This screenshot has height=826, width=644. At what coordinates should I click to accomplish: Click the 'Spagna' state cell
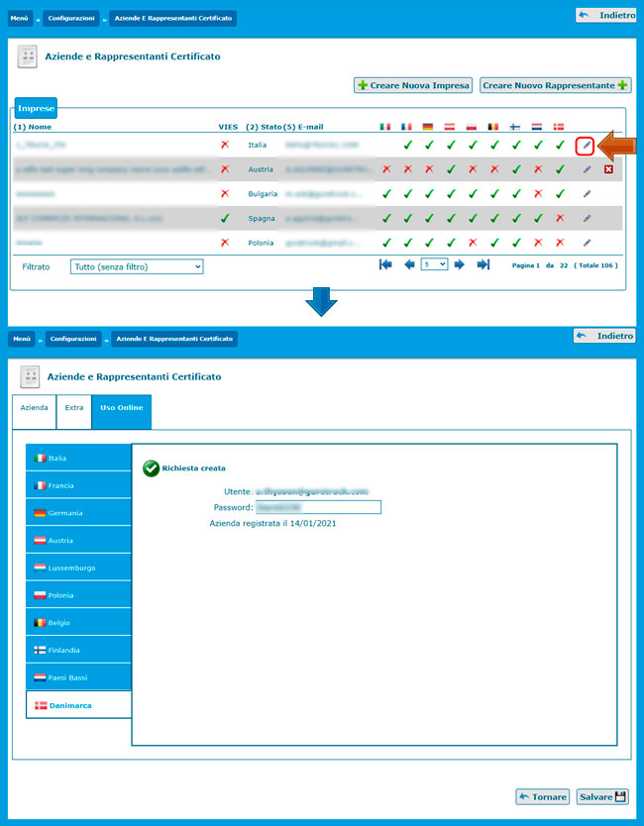pyautogui.click(x=262, y=218)
